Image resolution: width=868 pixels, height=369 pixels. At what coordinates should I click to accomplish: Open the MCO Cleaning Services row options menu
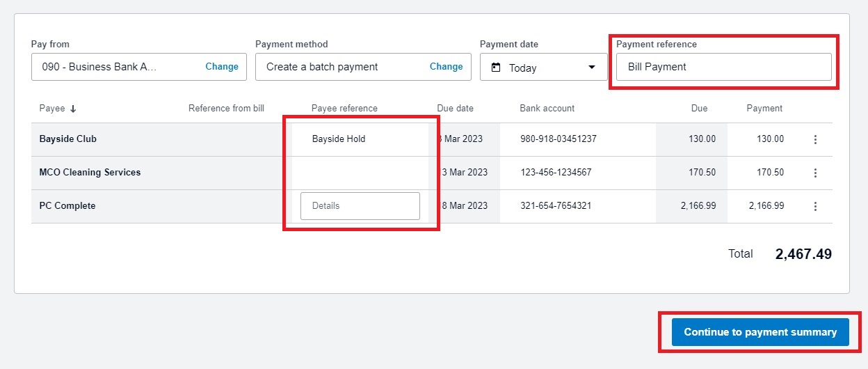pos(815,173)
